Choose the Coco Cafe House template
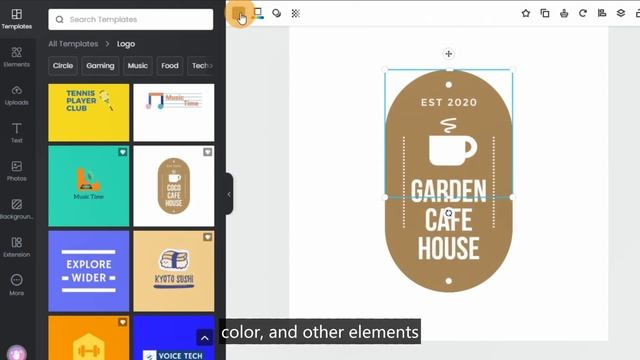 click(x=174, y=186)
